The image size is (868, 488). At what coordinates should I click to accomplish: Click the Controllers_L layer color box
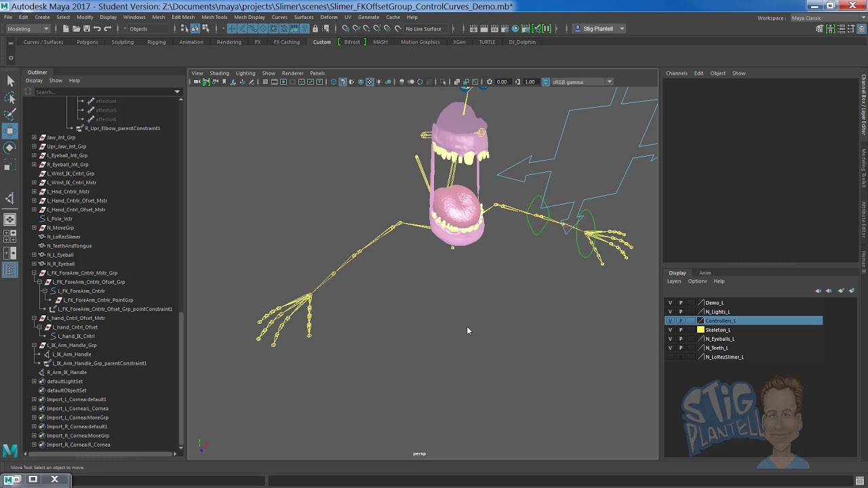[701, 321]
